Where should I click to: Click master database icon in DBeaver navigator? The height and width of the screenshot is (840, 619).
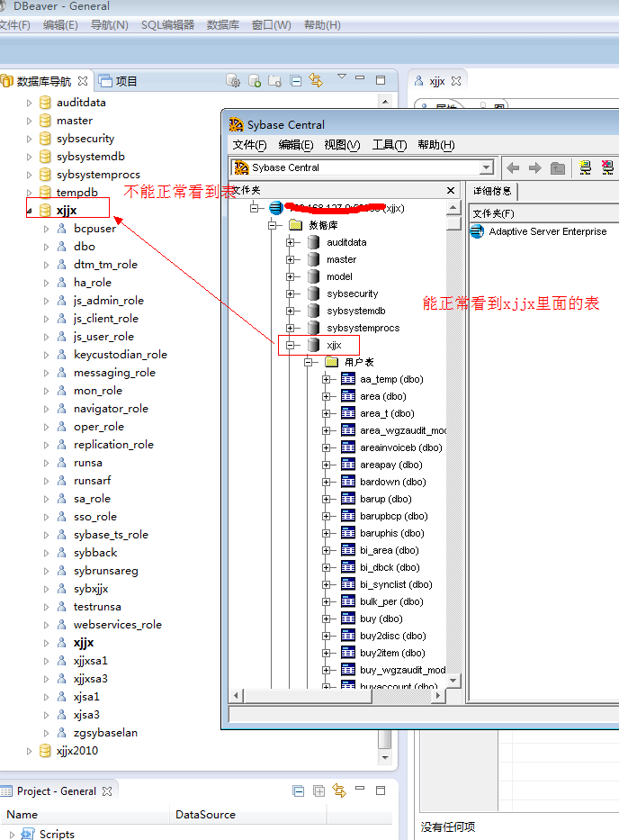coord(46,121)
